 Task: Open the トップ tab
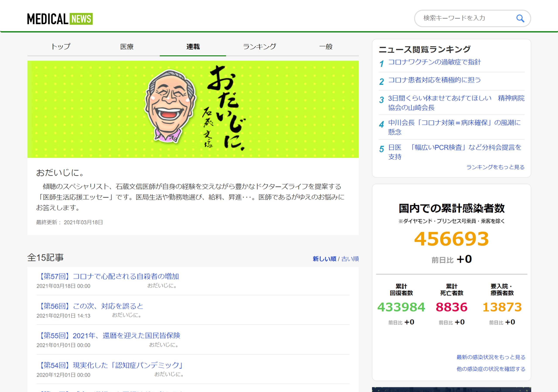61,46
